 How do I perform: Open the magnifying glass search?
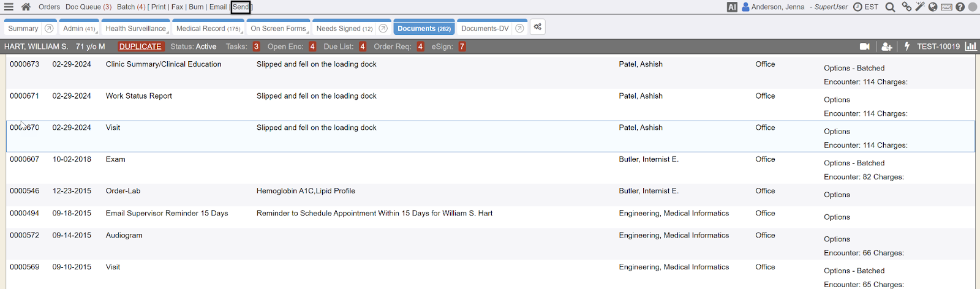click(x=890, y=7)
